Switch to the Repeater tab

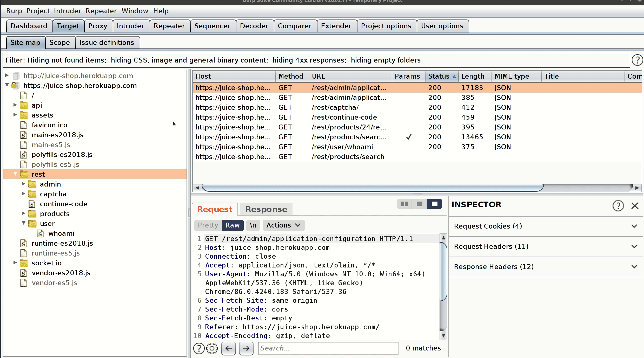click(169, 26)
